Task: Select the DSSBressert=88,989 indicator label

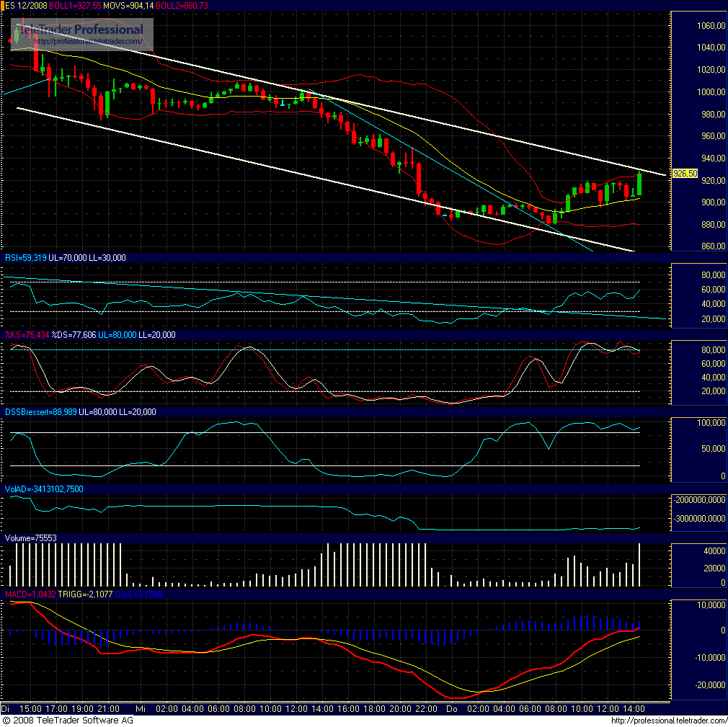Action: click(41, 412)
